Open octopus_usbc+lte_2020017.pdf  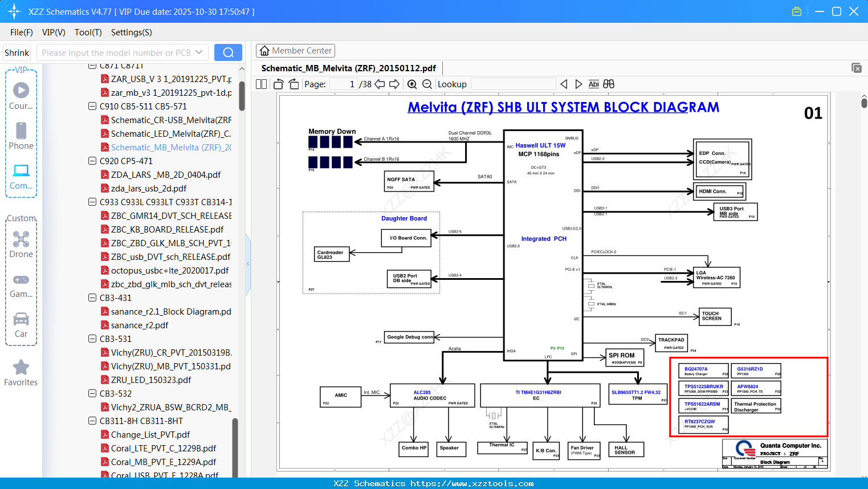(x=165, y=271)
